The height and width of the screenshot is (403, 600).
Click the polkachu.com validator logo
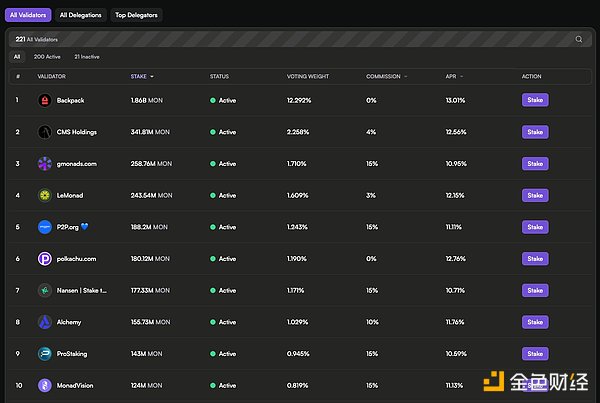[x=45, y=259]
